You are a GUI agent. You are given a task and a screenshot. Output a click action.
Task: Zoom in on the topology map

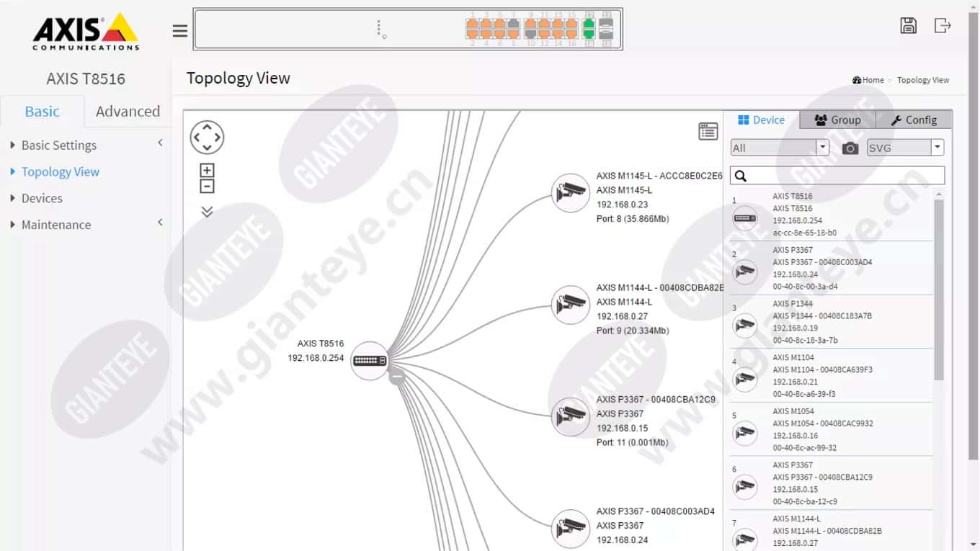[x=207, y=171]
